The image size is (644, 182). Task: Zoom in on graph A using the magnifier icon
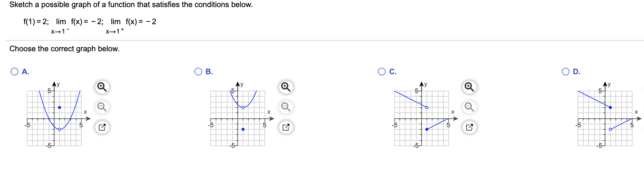102,86
